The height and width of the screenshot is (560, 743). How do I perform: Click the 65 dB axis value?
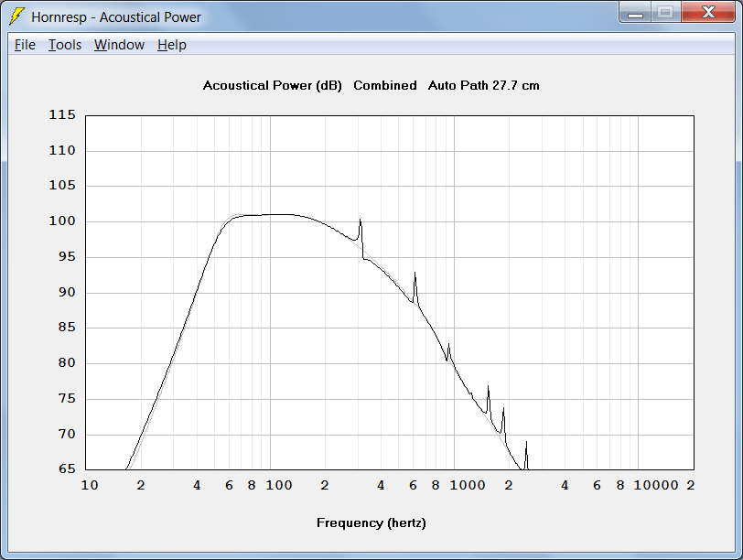[68, 468]
